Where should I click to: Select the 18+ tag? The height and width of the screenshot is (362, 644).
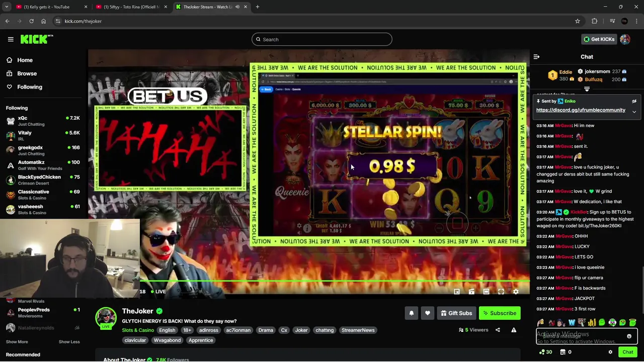tap(187, 330)
